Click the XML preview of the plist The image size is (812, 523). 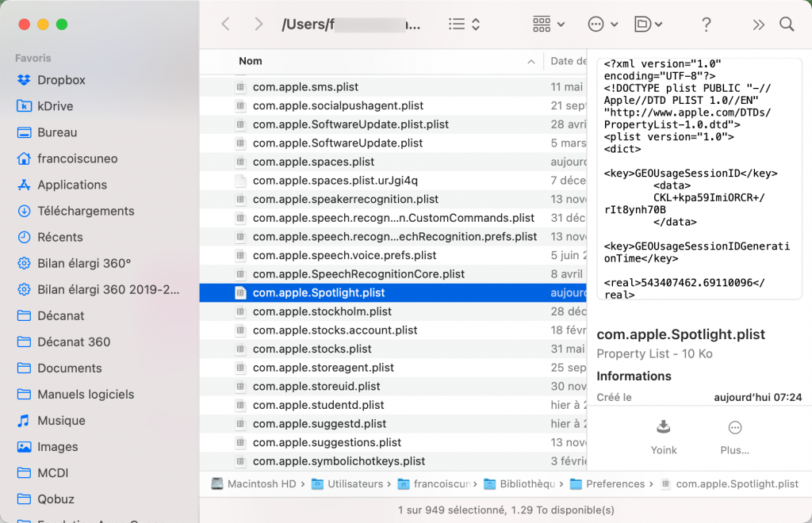click(699, 179)
